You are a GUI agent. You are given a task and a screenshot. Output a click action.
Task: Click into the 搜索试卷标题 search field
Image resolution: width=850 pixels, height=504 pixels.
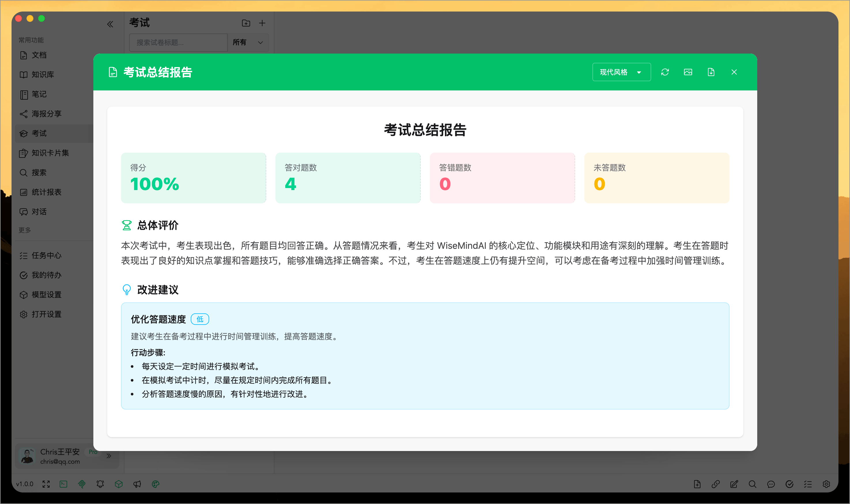[178, 42]
